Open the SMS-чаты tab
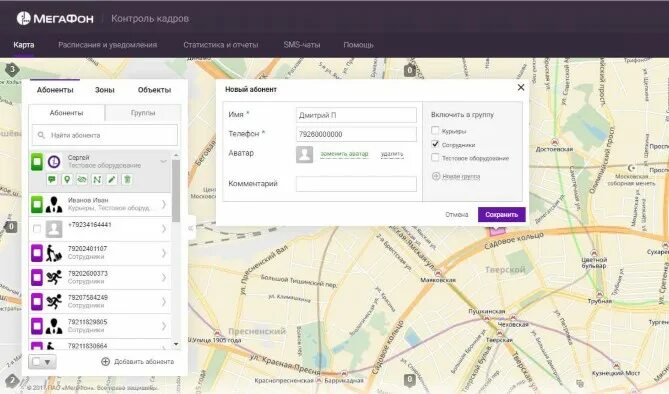669x394 pixels. click(302, 45)
